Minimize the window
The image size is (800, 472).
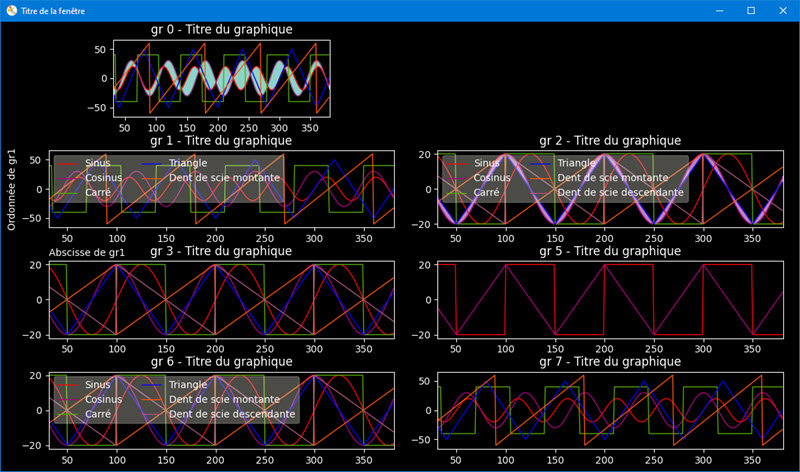(719, 10)
